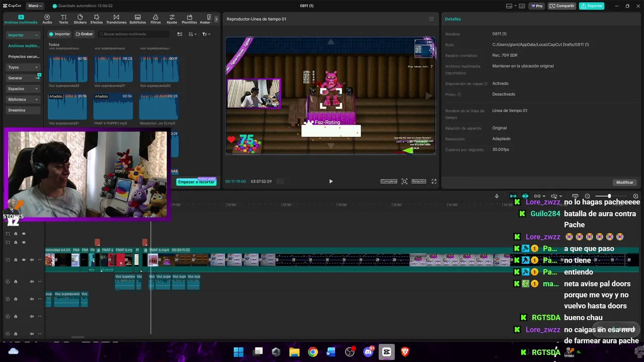
Task: Click the microphone voice-record icon above the timeline
Action: pos(497,196)
